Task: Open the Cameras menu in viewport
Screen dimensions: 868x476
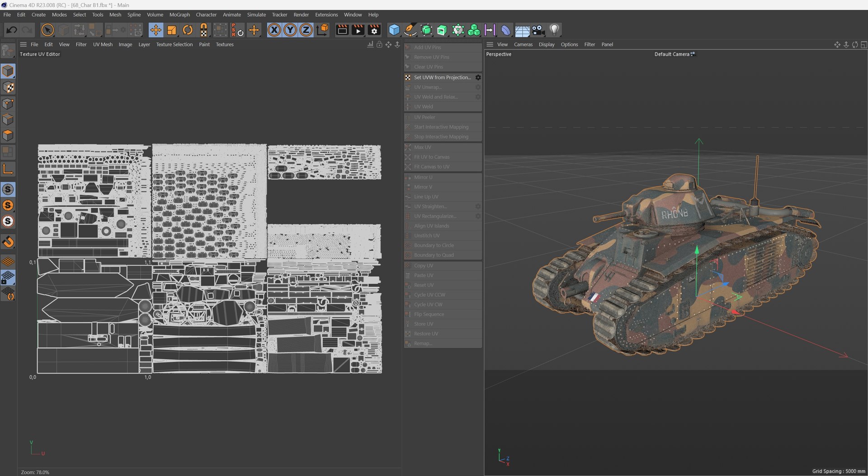Action: click(523, 44)
